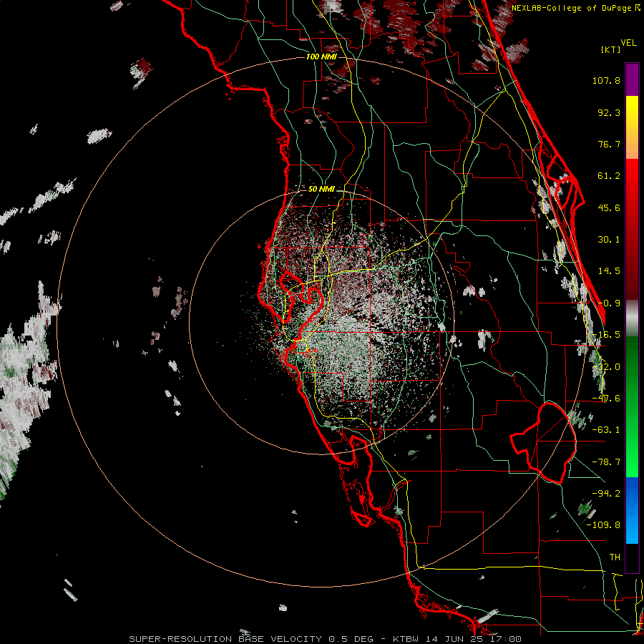The height and width of the screenshot is (644, 644).
Task: Select the 92.3 value on the velocity scale
Action: 609,112
